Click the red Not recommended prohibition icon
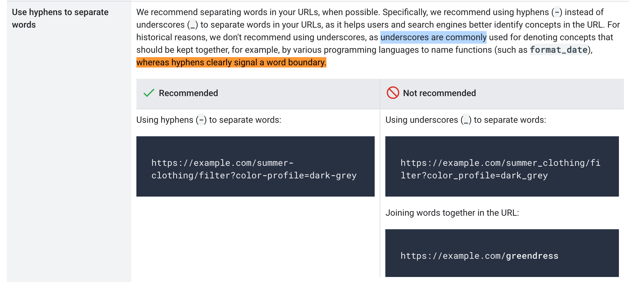 pyautogui.click(x=393, y=93)
